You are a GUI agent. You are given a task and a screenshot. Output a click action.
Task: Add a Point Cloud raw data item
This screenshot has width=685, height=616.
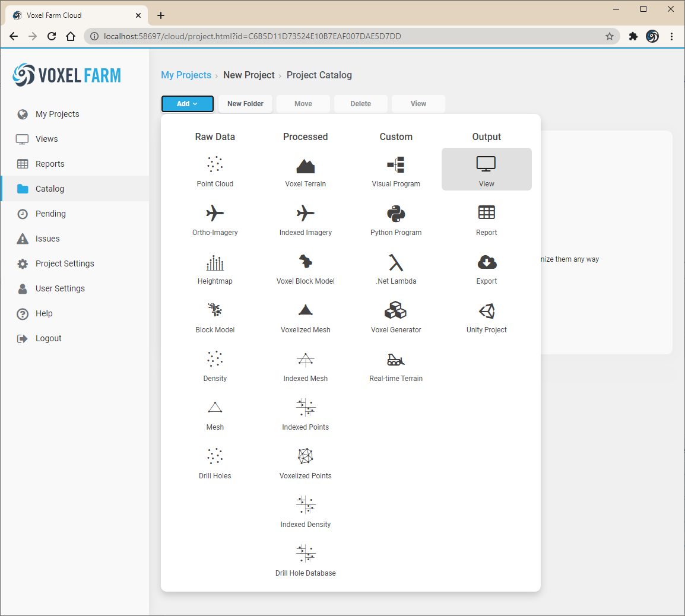coord(215,172)
